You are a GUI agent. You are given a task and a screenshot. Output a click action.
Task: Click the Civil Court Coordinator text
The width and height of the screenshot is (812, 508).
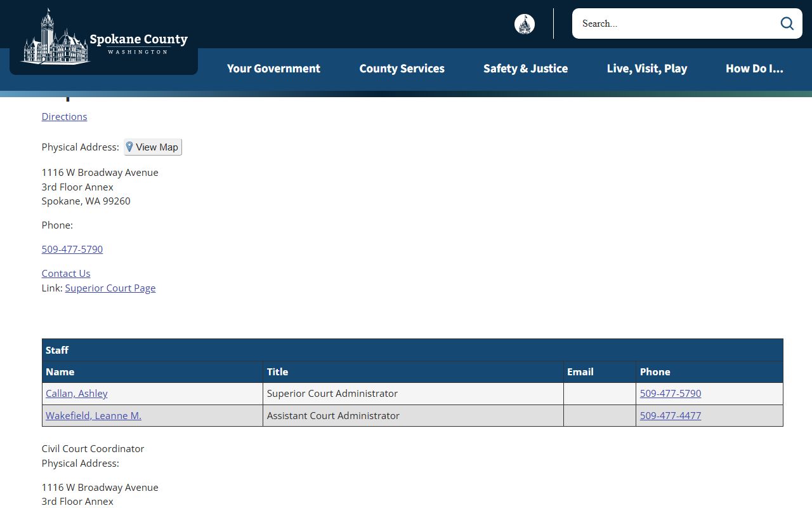point(93,448)
